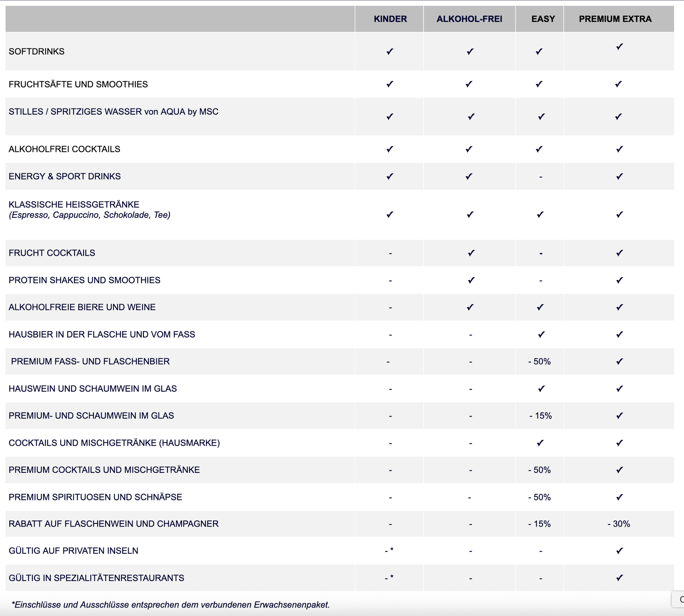
Task: Click the SOFTDRINKS row label
Action: coord(37,52)
